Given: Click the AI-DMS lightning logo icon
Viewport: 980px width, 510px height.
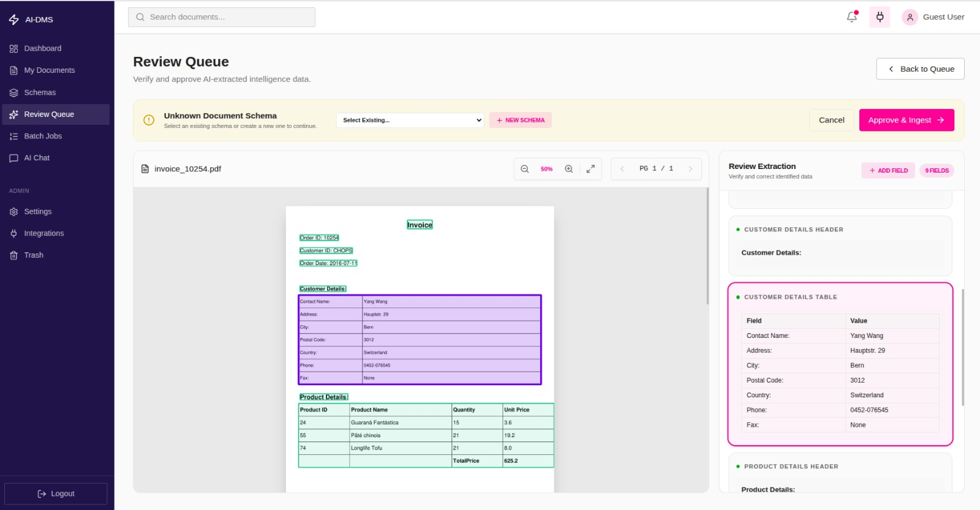Looking at the screenshot, I should tap(14, 20).
